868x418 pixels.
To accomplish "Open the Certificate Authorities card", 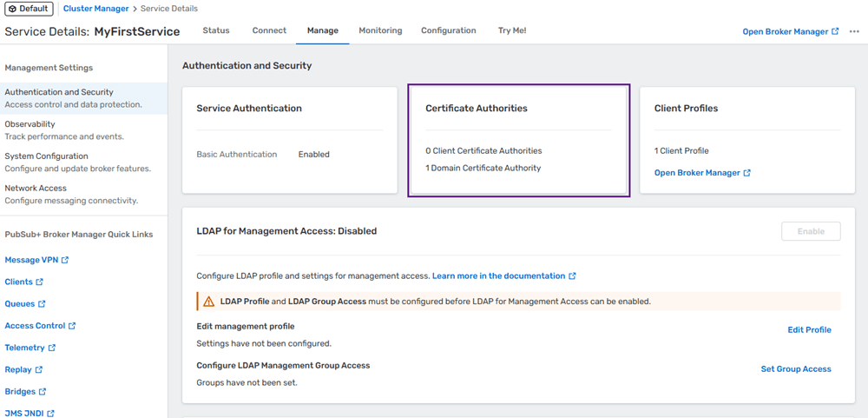I will pos(519,140).
